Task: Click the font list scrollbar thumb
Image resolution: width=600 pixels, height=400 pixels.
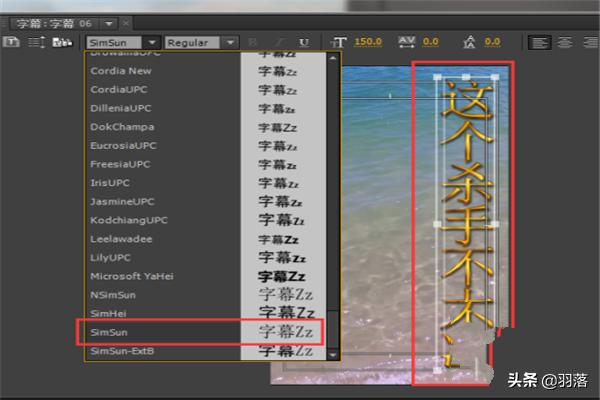Action: [x=333, y=328]
